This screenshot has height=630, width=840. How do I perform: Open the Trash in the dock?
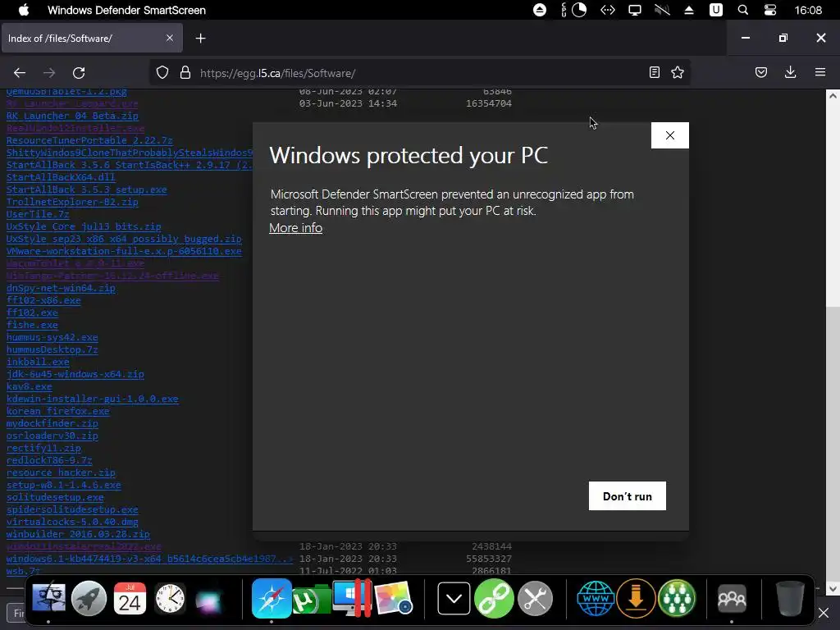pyautogui.click(x=790, y=598)
